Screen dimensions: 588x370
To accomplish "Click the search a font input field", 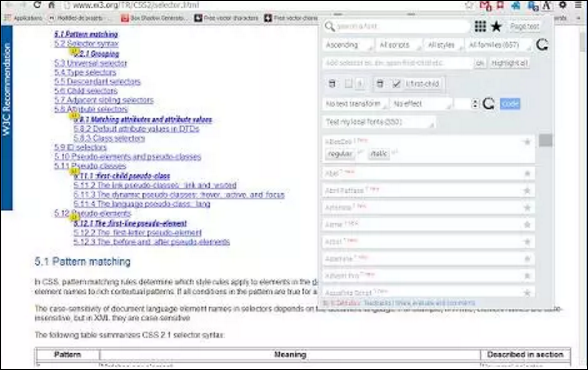I will tap(402, 26).
